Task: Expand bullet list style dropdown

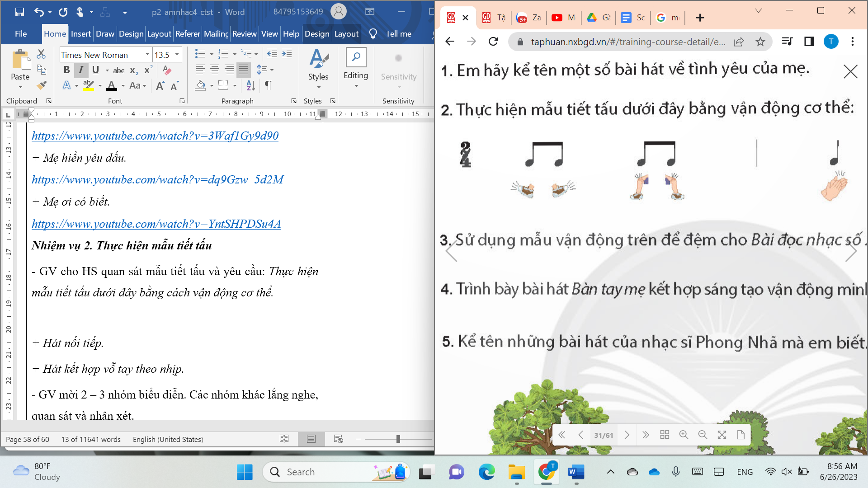Action: pyautogui.click(x=212, y=54)
